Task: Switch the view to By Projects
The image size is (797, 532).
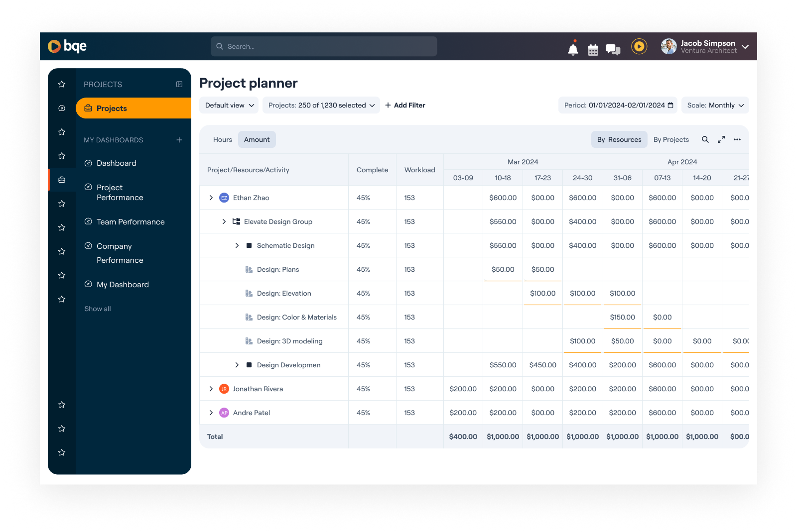Action: [671, 139]
